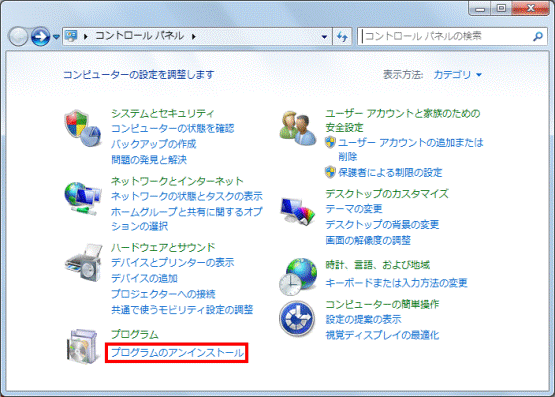Screen dimensions: 555x397
Task: Click バックアップの作成 link
Action: pos(154,144)
